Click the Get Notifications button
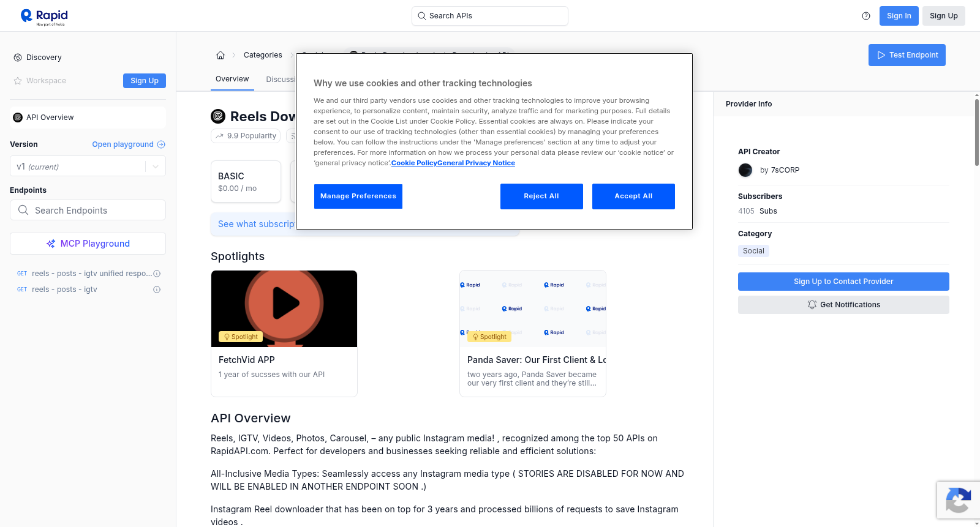 point(843,305)
